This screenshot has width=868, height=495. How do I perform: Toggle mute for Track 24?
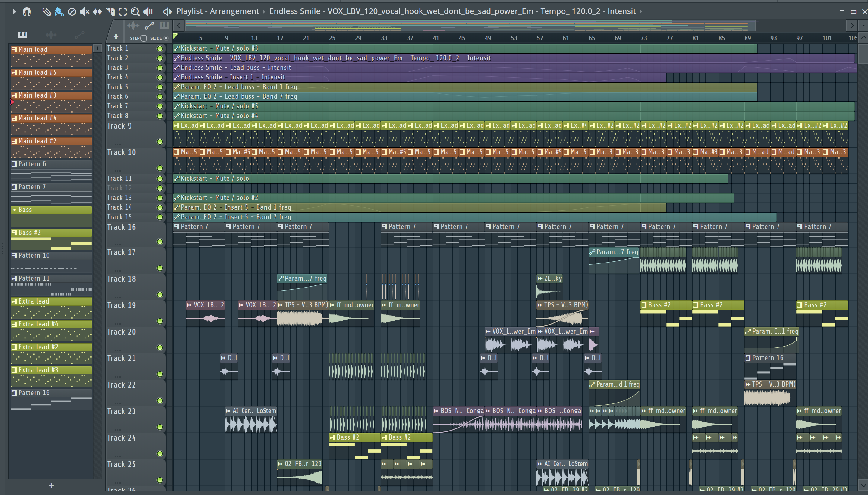pyautogui.click(x=159, y=453)
